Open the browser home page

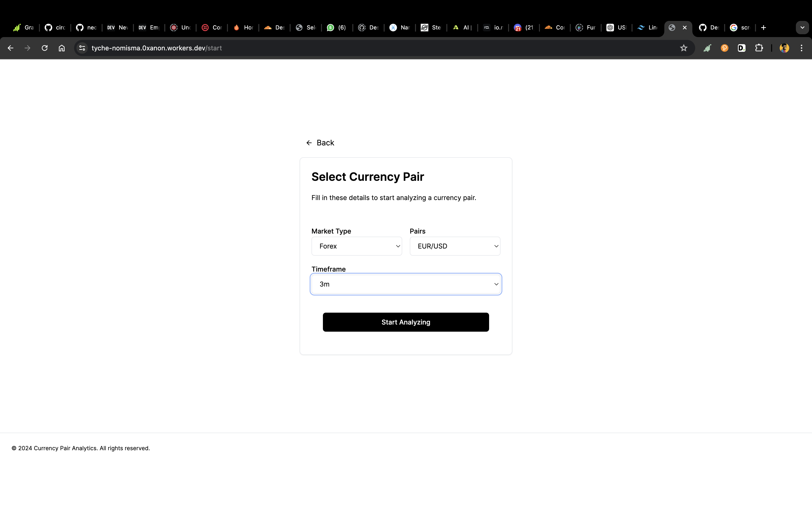[62, 48]
